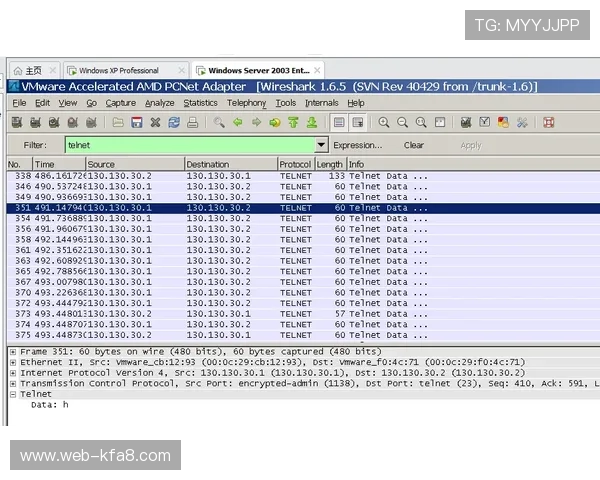Screen dimensions: 600x480
Task: Click the Print packets toolbar icon
Action: pyautogui.click(x=192, y=123)
